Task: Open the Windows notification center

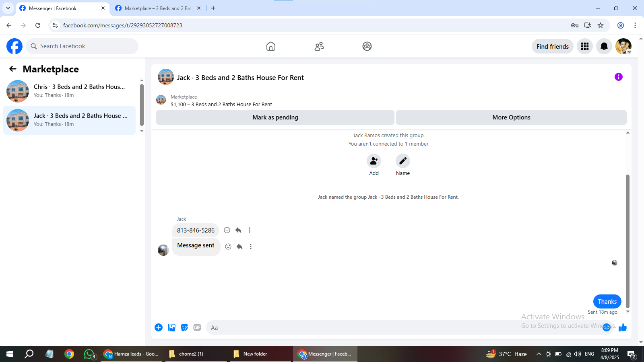Action: tap(631, 354)
